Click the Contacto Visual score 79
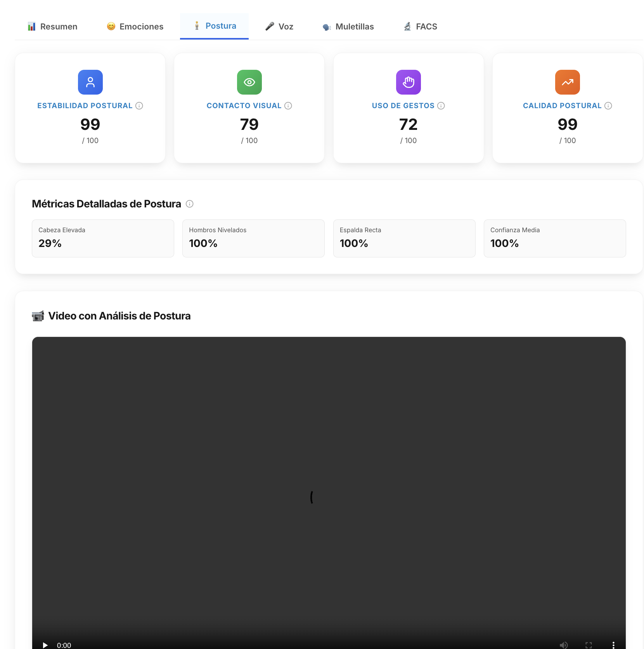 point(249,124)
